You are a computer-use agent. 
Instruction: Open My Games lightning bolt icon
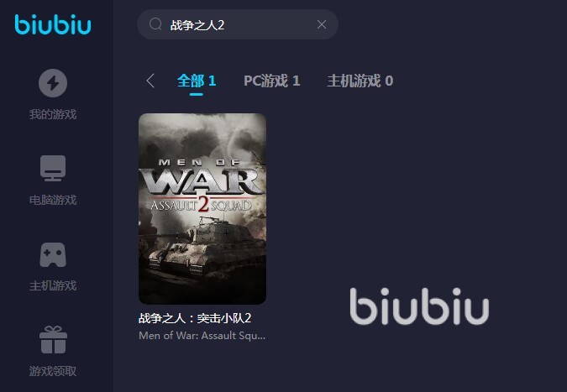click(x=53, y=83)
